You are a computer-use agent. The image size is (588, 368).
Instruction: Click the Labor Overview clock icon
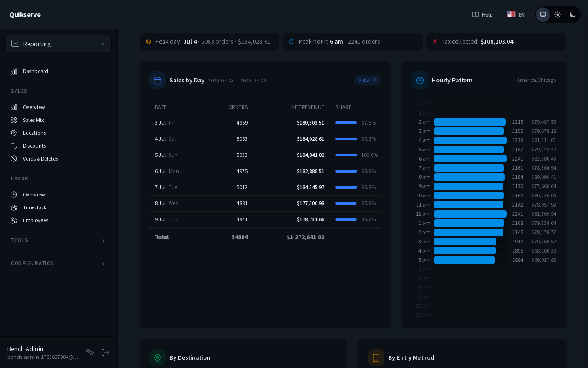point(14,195)
